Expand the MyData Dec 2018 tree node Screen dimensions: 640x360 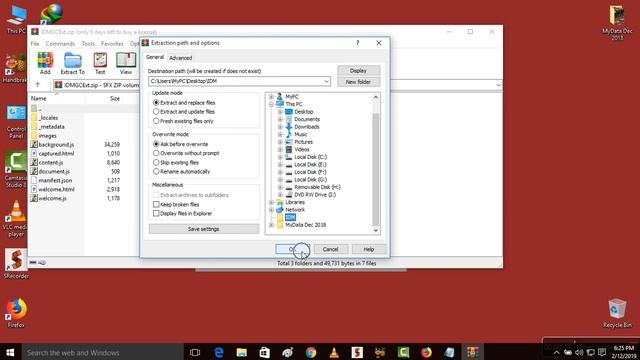point(271,224)
